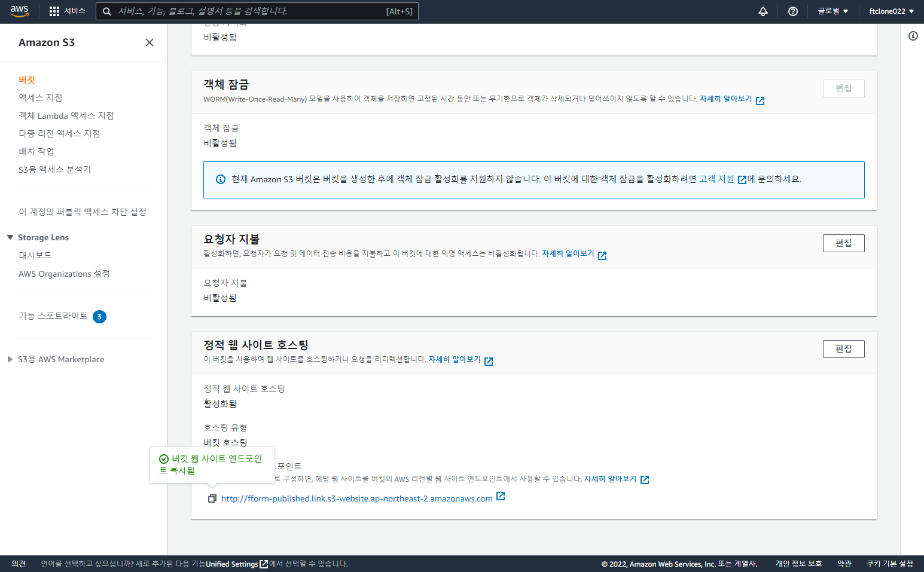Open 고객 지원 link
The height and width of the screenshot is (572, 924).
click(x=716, y=179)
